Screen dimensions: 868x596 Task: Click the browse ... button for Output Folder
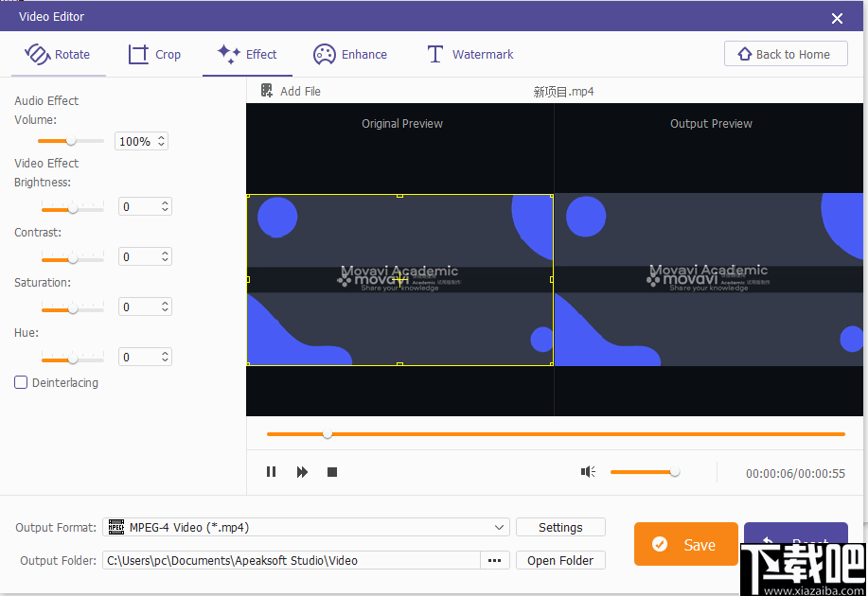coord(494,560)
